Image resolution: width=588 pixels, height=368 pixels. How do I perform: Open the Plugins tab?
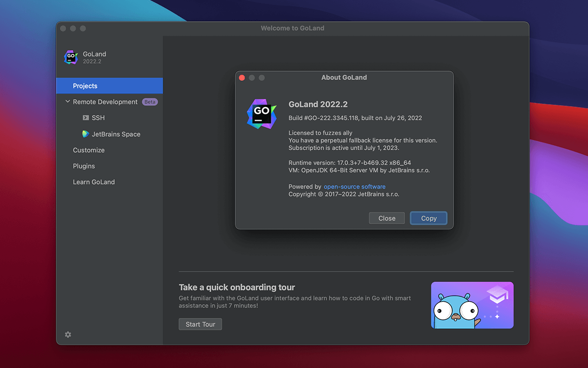pyautogui.click(x=84, y=166)
